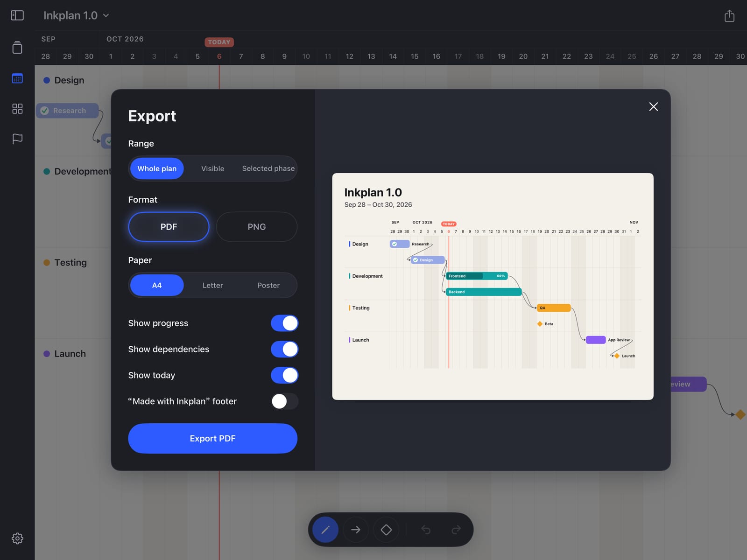
Task: Click the Development phase teal color dot
Action: tap(47, 171)
